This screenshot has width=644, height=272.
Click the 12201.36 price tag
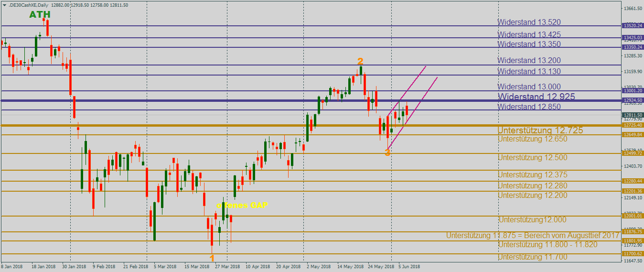[x=633, y=191]
